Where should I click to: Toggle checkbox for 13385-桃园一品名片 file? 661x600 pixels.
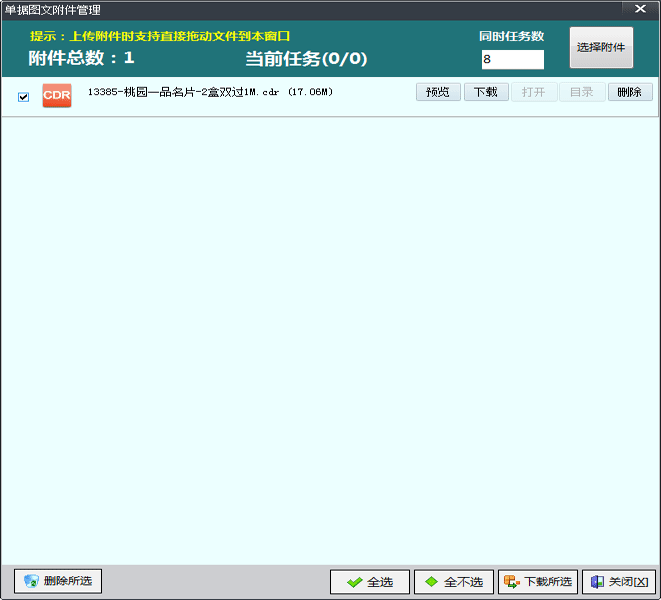[x=24, y=97]
